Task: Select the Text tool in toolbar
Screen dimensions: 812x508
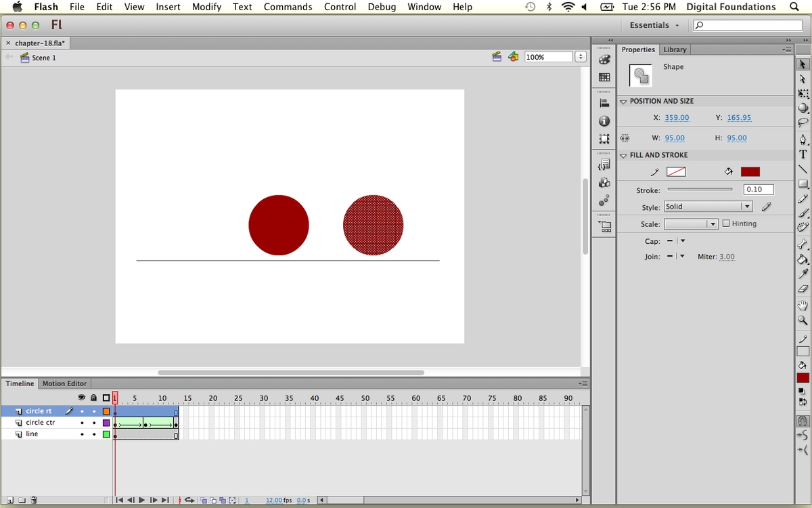Action: tap(803, 154)
